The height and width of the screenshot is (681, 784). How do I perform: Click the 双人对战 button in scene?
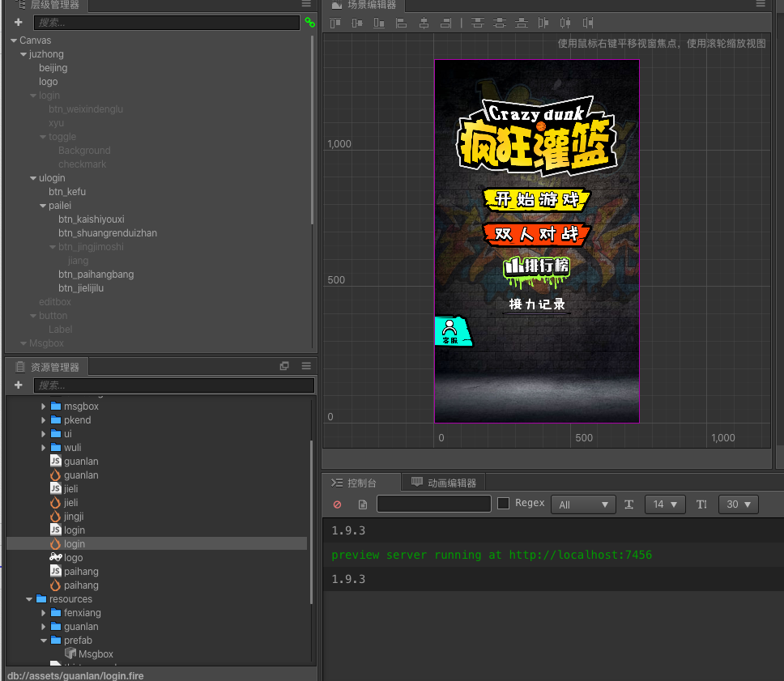[x=537, y=234]
